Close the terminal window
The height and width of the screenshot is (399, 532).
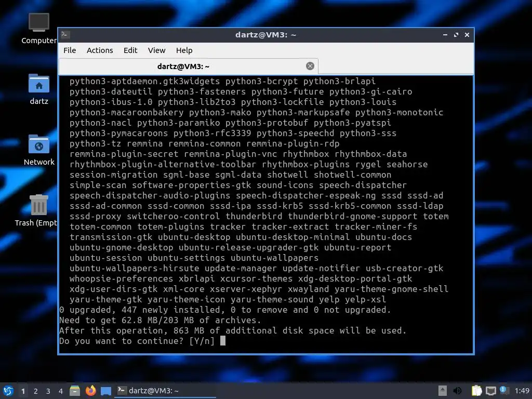(467, 35)
